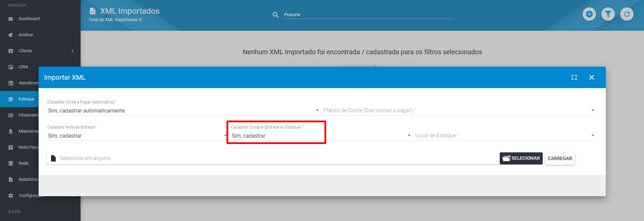Click the Selecione um arquivo field
Viewport: 644px width, 221px height.
click(273, 158)
